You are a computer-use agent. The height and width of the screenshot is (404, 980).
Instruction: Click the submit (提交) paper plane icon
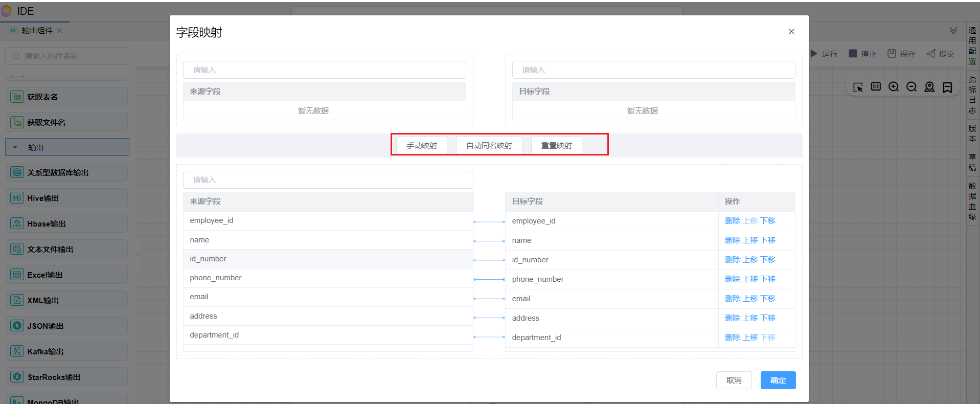pos(931,54)
